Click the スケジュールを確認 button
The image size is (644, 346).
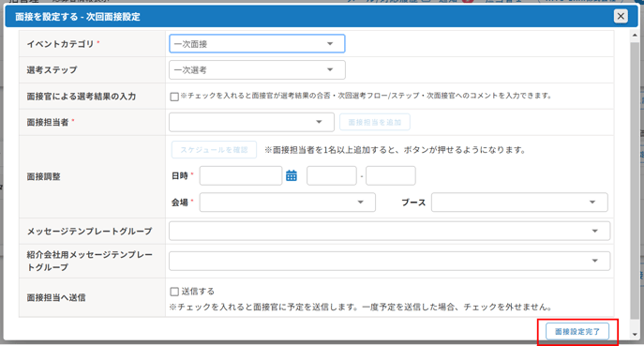click(214, 150)
